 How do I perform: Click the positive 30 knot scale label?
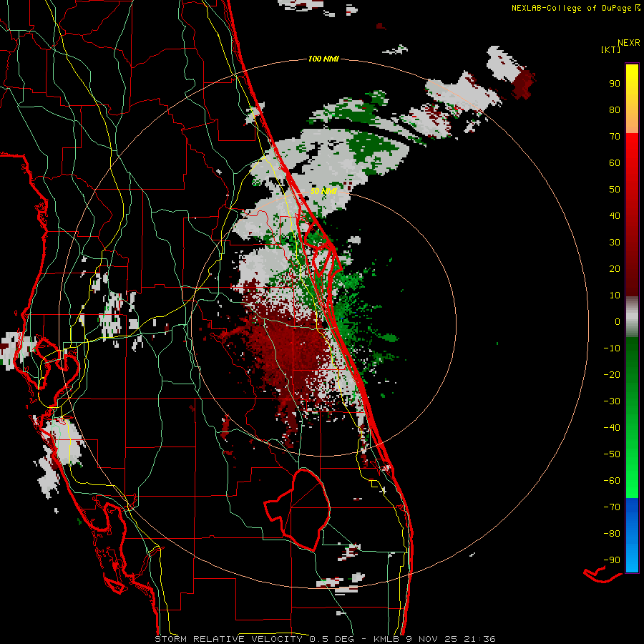(x=615, y=243)
